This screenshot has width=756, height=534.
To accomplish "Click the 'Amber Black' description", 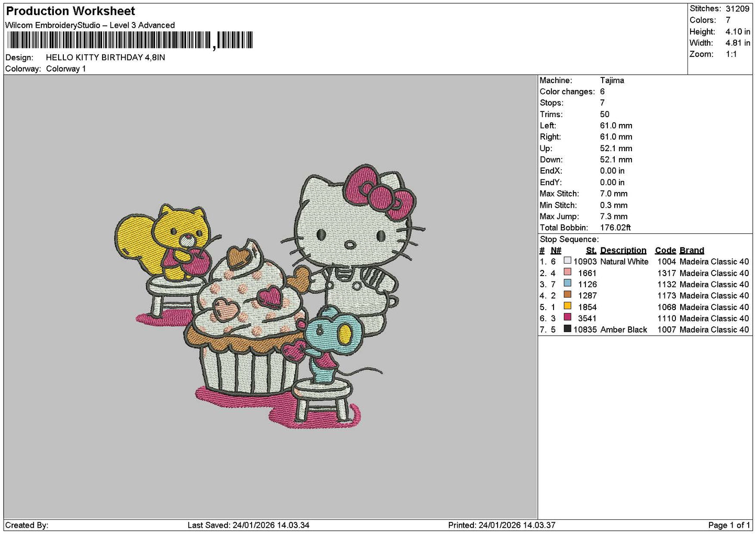I will (624, 330).
